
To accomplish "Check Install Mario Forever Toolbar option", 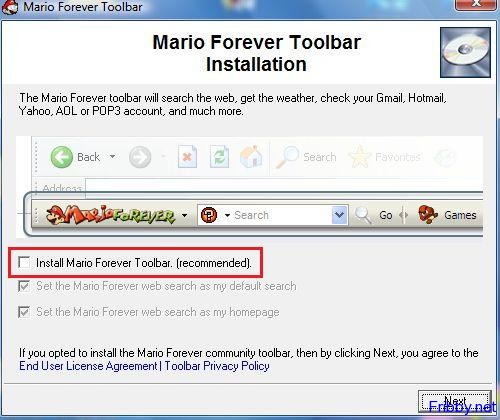I will [x=24, y=262].
